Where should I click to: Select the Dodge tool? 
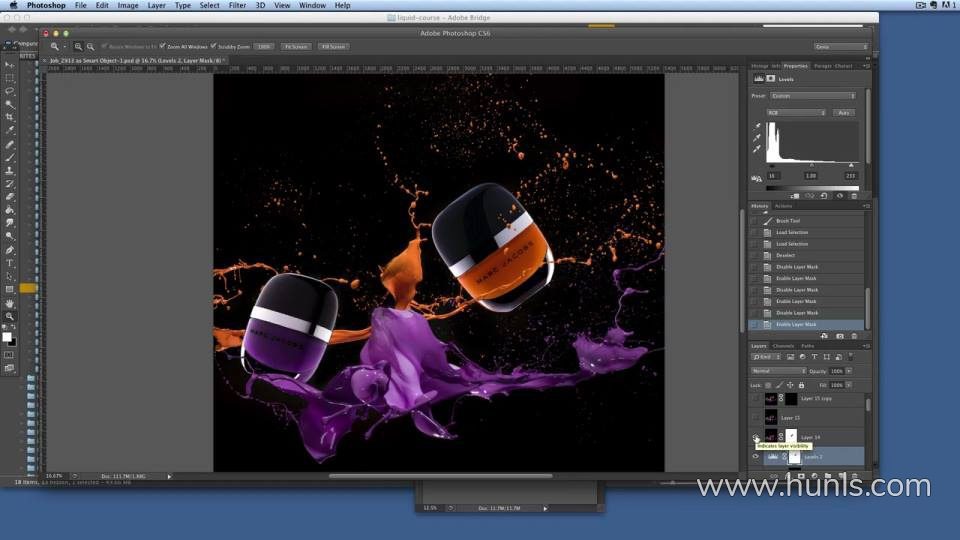pyautogui.click(x=9, y=236)
